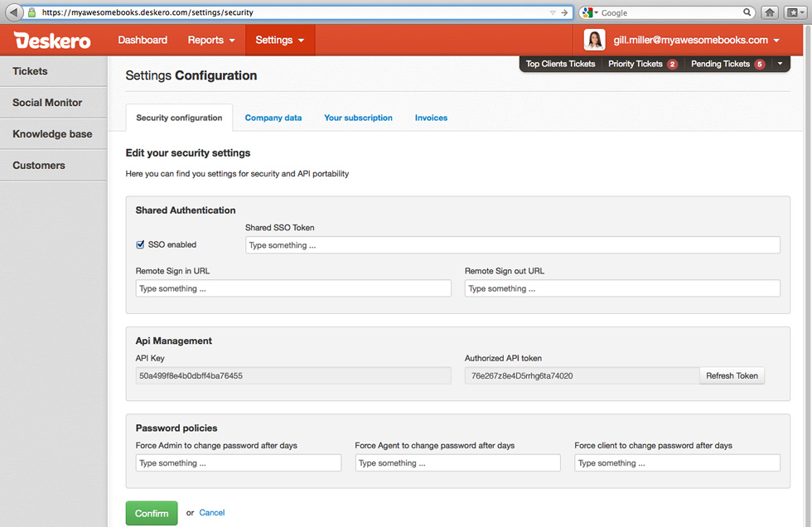Open Knowledge base in the sidebar
The image size is (812, 527).
52,134
